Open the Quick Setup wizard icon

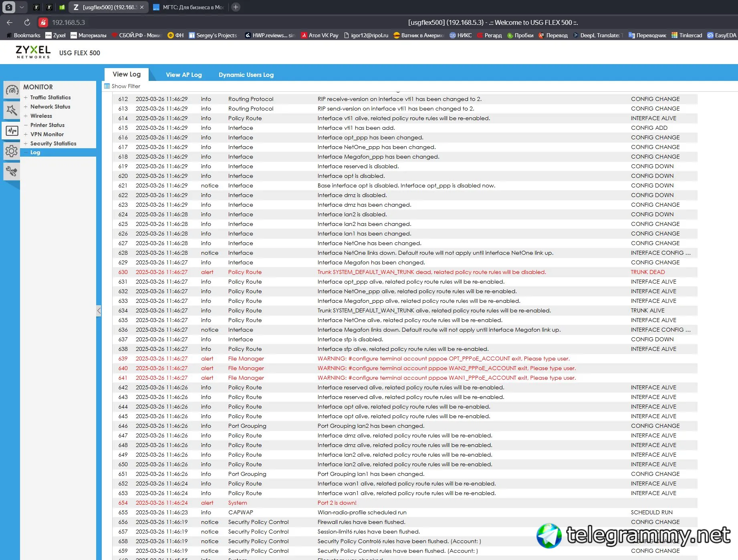pyautogui.click(x=12, y=110)
